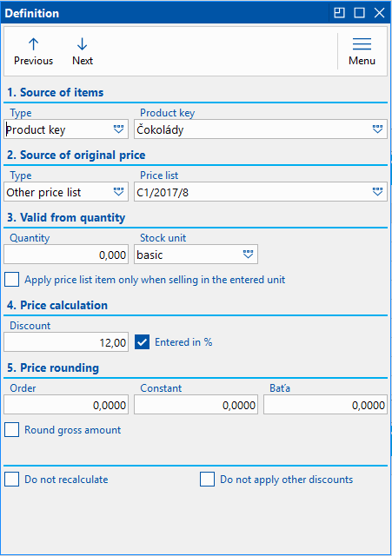Click the Discount value field
Image resolution: width=392 pixels, height=556 pixels.
66,342
